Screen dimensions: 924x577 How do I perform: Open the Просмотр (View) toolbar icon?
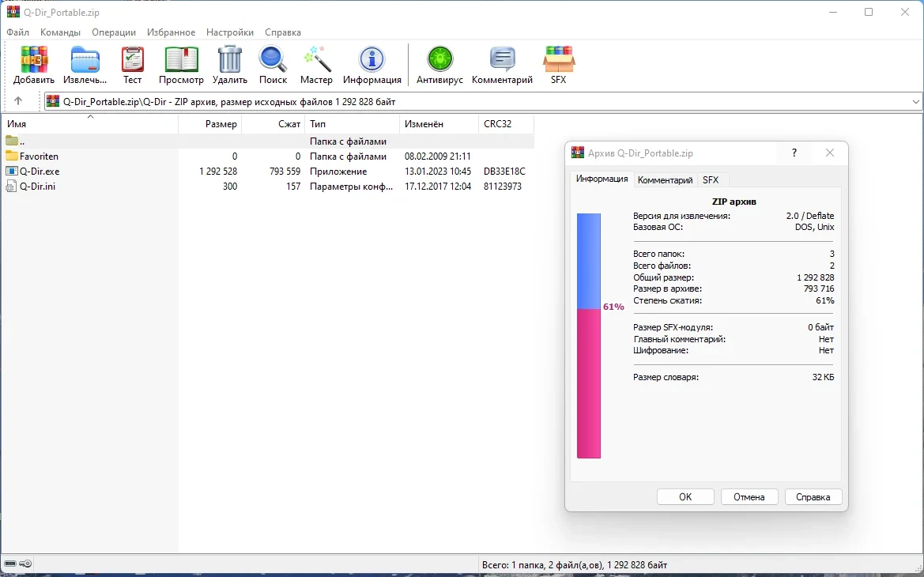click(x=182, y=59)
